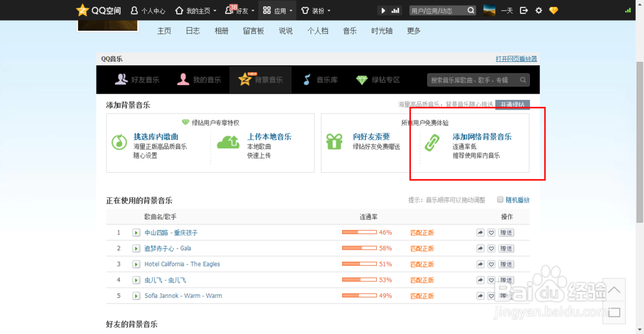Click the chain-link icon for 添加网络背景音乐
Viewport: 644px width, 334px height.
coord(432,143)
